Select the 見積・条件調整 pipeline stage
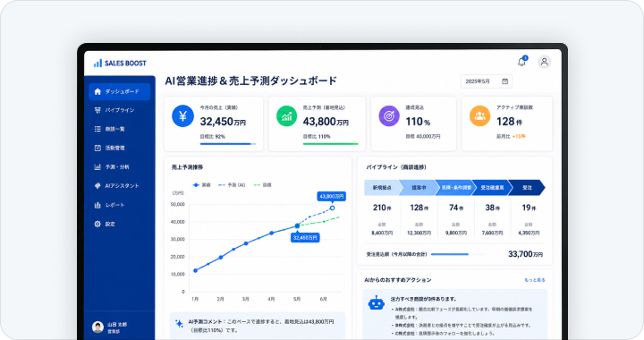This screenshot has height=340, width=644. [455, 188]
